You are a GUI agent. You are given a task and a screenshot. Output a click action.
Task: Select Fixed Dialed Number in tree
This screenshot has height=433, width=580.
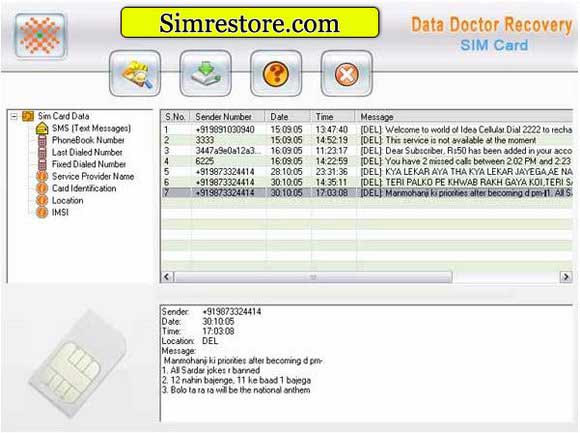(89, 164)
